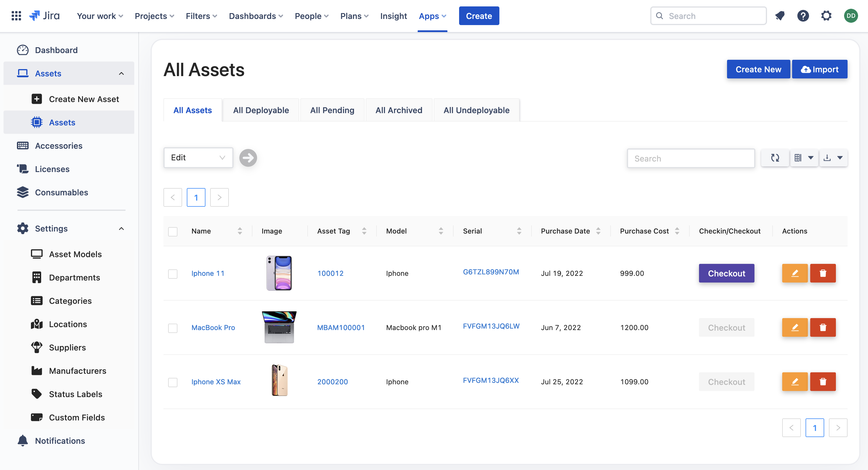
Task: Click the Import cloud upload button
Action: 819,69
